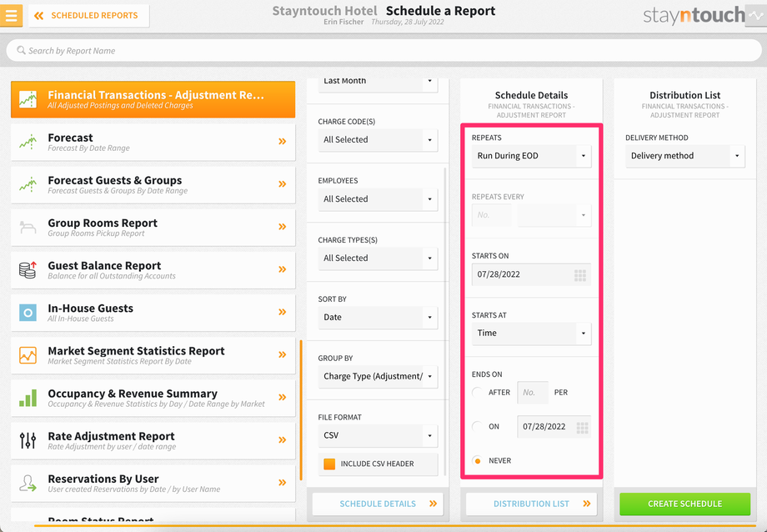
Task: Click Forecast Guests & Groups arrow chevron
Action: pos(283,184)
